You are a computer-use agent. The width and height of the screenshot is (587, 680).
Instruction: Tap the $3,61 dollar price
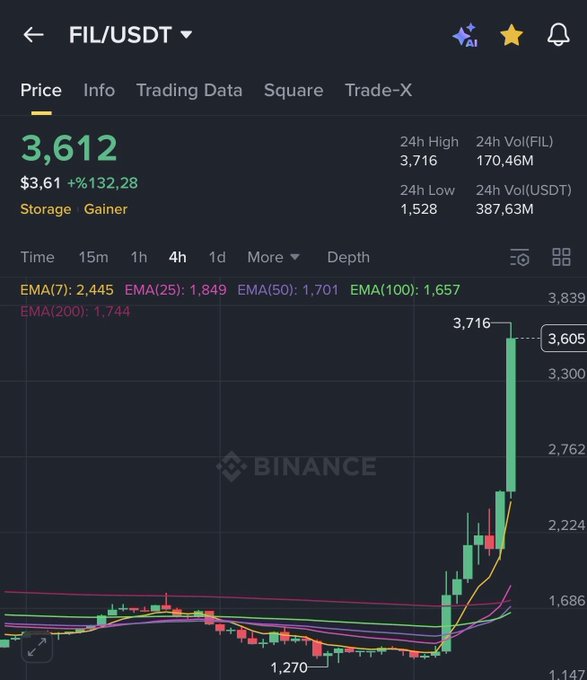pos(40,183)
